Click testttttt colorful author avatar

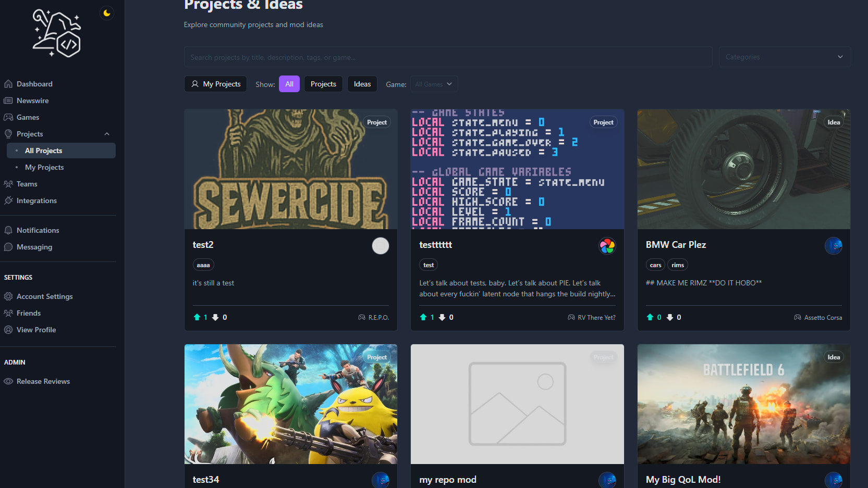click(607, 246)
